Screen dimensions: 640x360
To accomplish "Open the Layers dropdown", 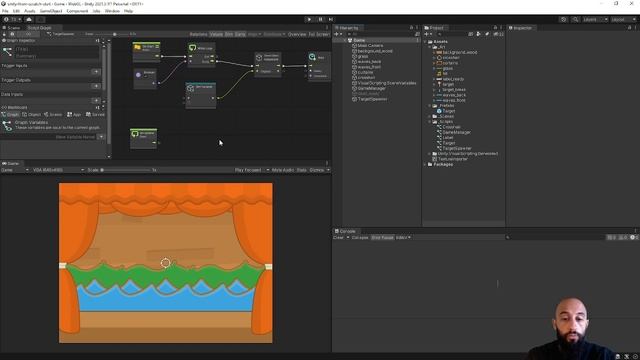I will tap(595, 19).
